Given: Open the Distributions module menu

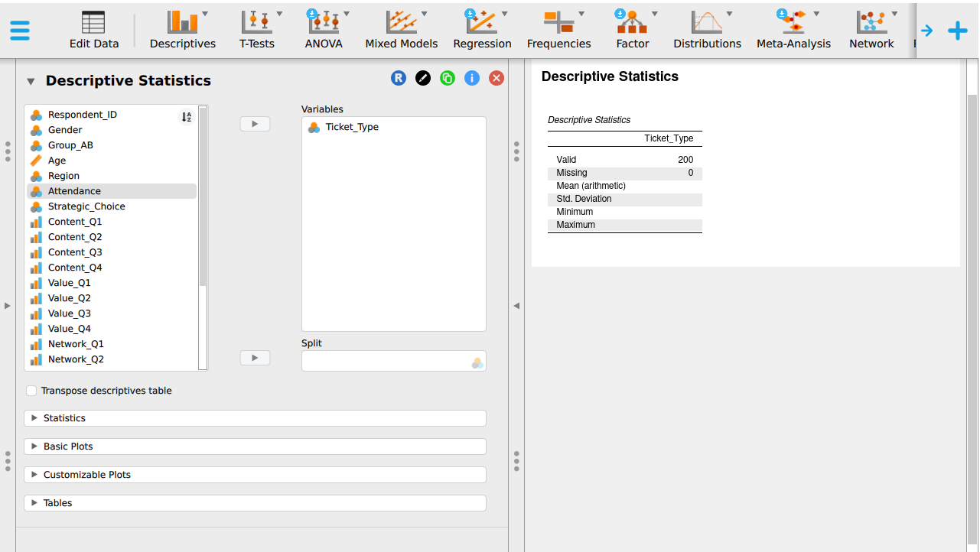Looking at the screenshot, I should click(707, 31).
